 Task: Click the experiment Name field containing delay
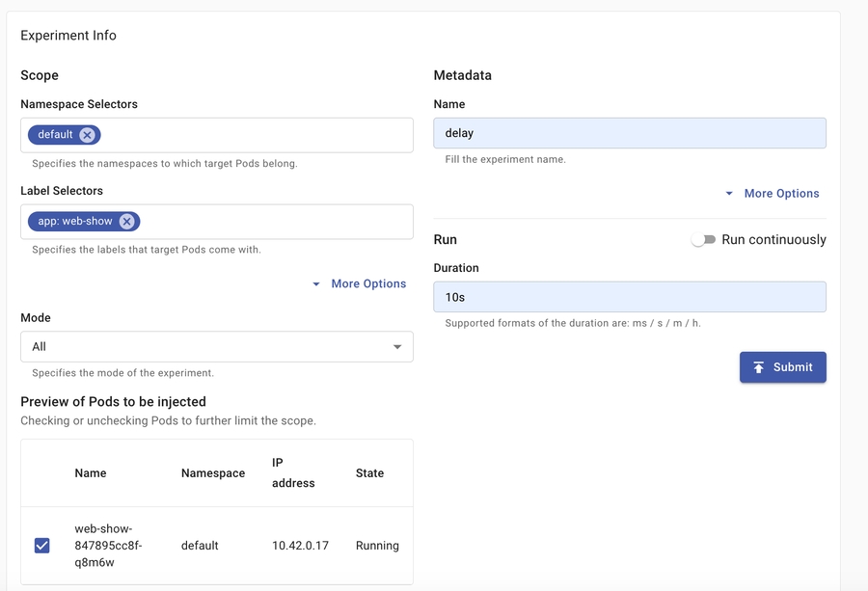coord(629,133)
